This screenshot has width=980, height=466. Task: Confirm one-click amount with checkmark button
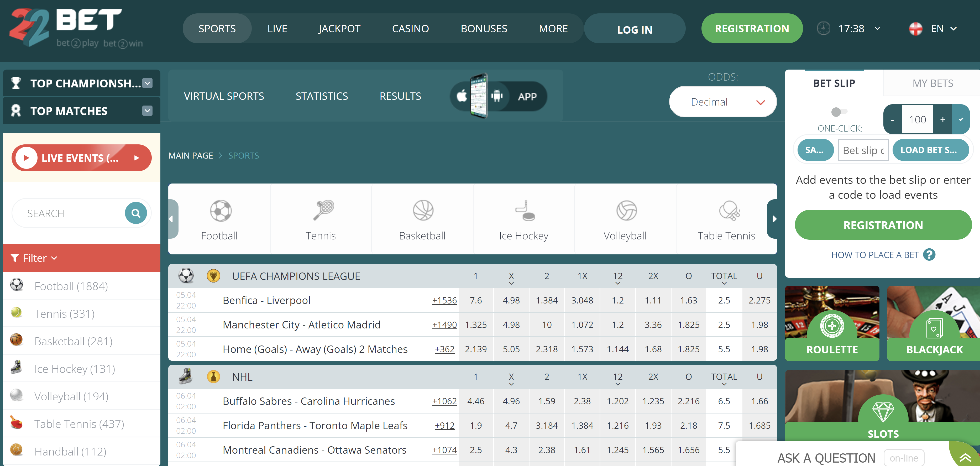[961, 119]
